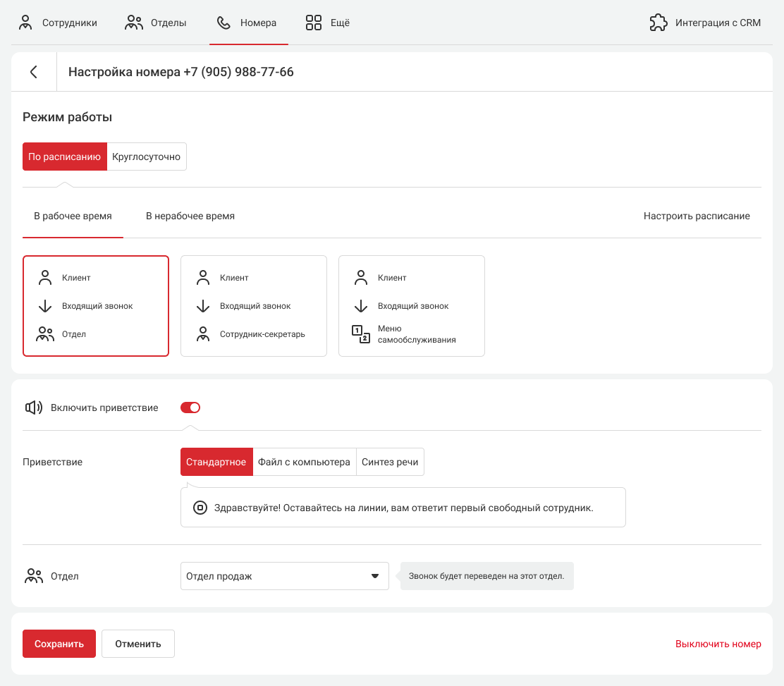The height and width of the screenshot is (686, 784).
Task: Open Настроить расписание link
Action: (x=697, y=216)
